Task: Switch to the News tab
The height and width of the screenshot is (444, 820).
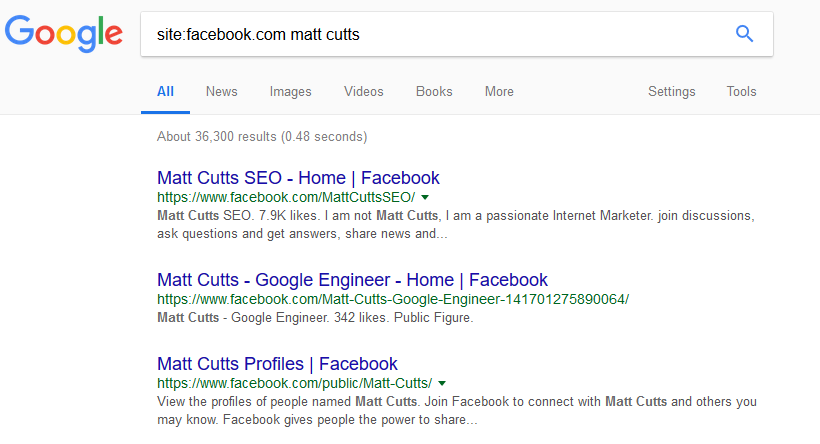Action: (x=222, y=92)
